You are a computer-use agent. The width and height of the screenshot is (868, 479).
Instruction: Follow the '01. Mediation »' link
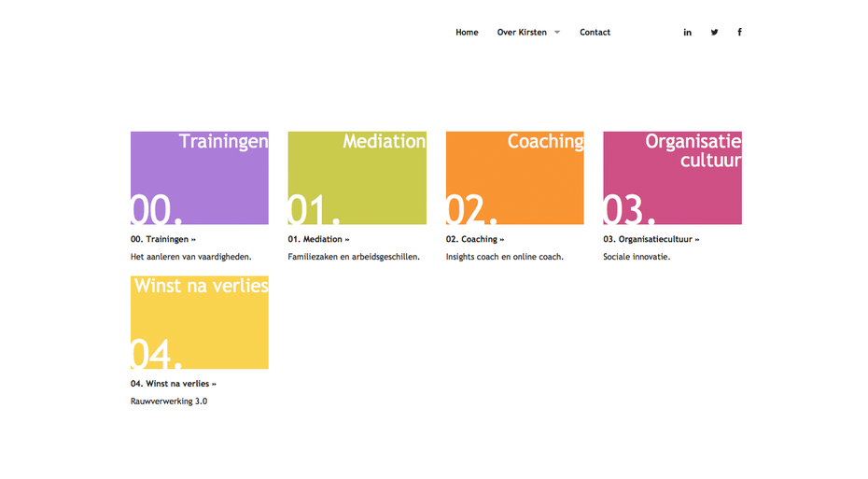click(319, 239)
